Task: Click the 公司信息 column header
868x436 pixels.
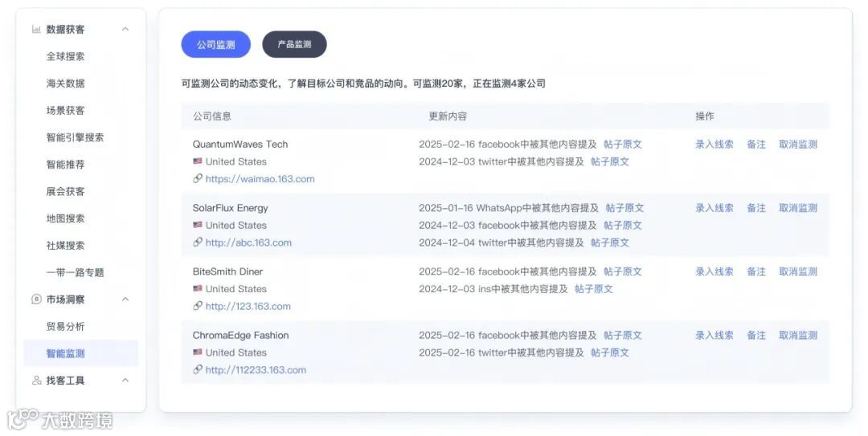Action: [212, 116]
